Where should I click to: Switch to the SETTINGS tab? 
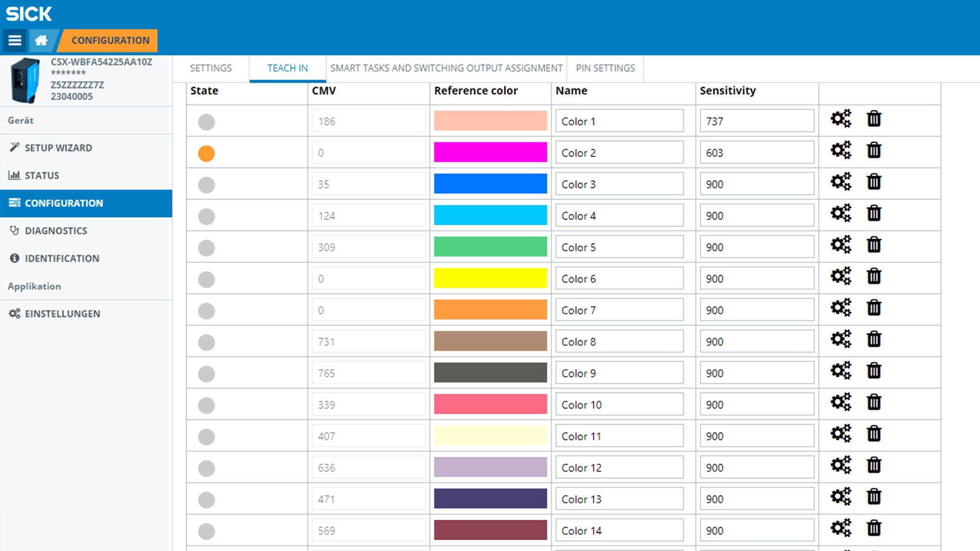point(211,68)
